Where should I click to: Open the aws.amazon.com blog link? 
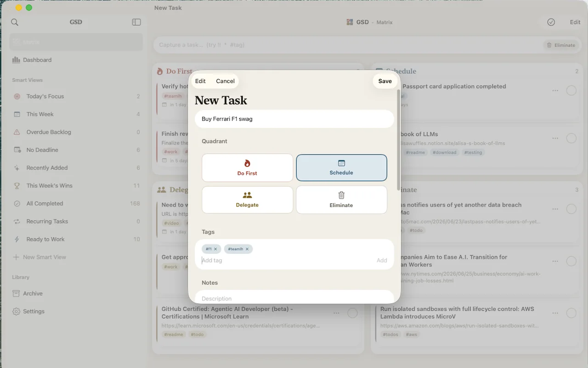click(459, 326)
